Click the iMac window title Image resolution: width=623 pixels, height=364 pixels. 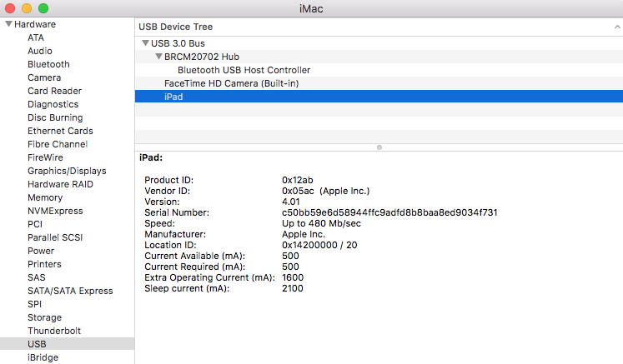(311, 8)
